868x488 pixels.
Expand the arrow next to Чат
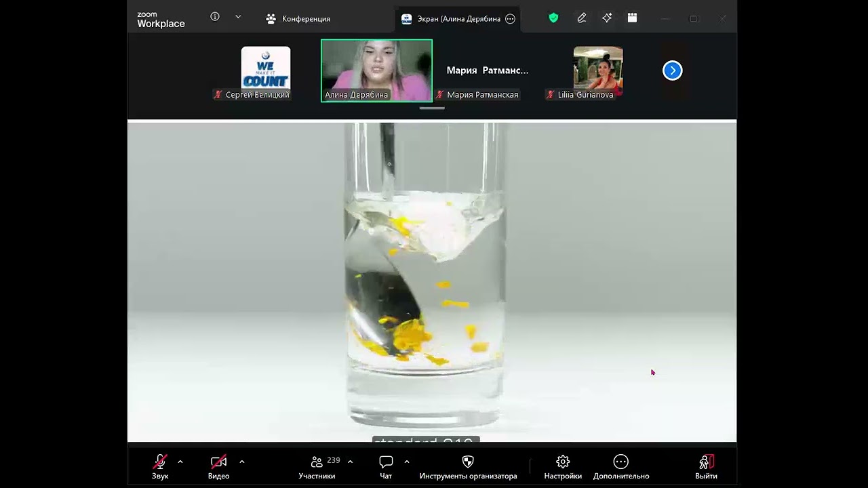tap(407, 462)
